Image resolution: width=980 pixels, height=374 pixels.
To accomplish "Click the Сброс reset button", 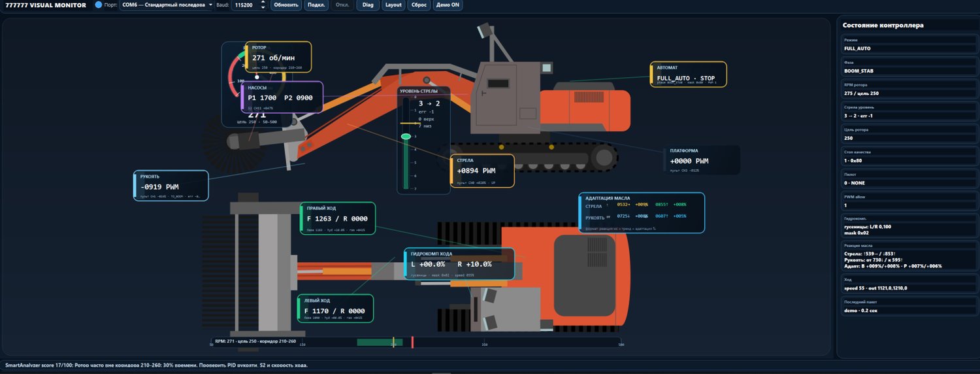I will click(419, 5).
